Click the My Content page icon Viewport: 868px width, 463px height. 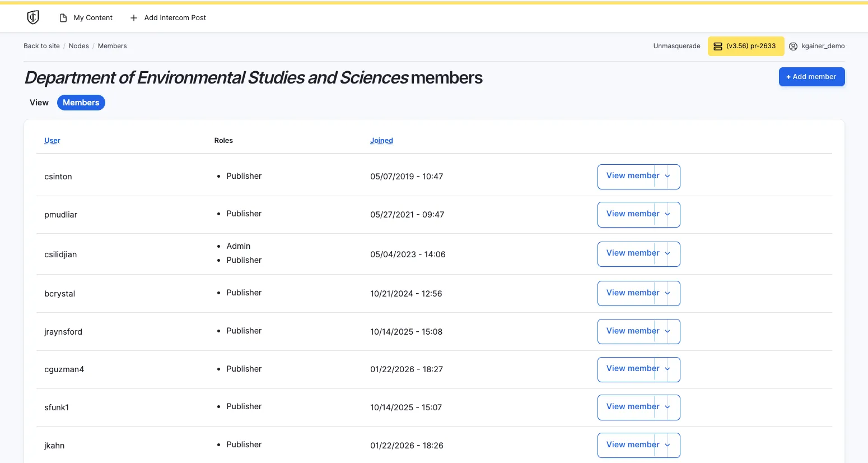(63, 18)
